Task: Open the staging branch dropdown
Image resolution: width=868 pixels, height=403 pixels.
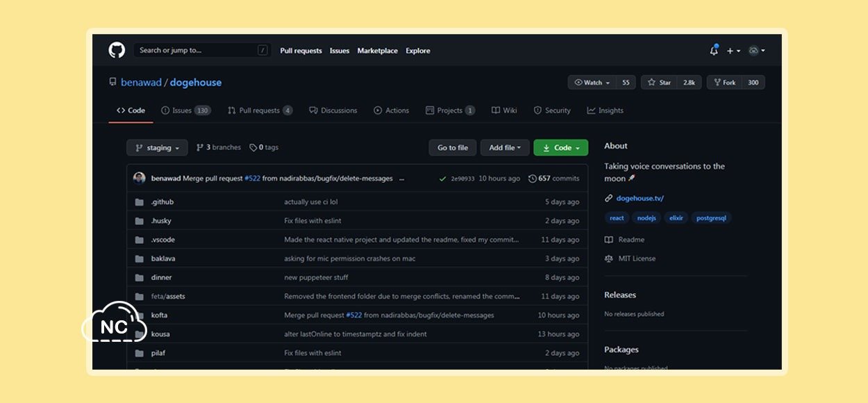Action: 157,148
